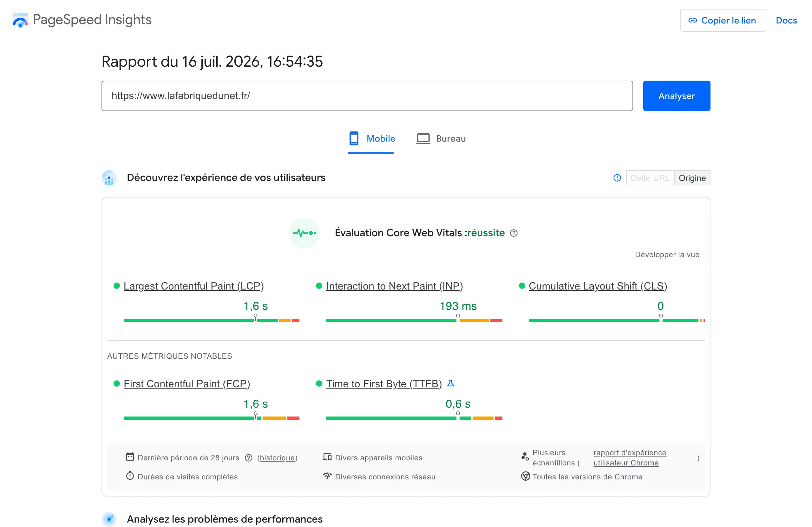This screenshot has width=812, height=527.
Task: Open help icon next to réussite
Action: [514, 233]
